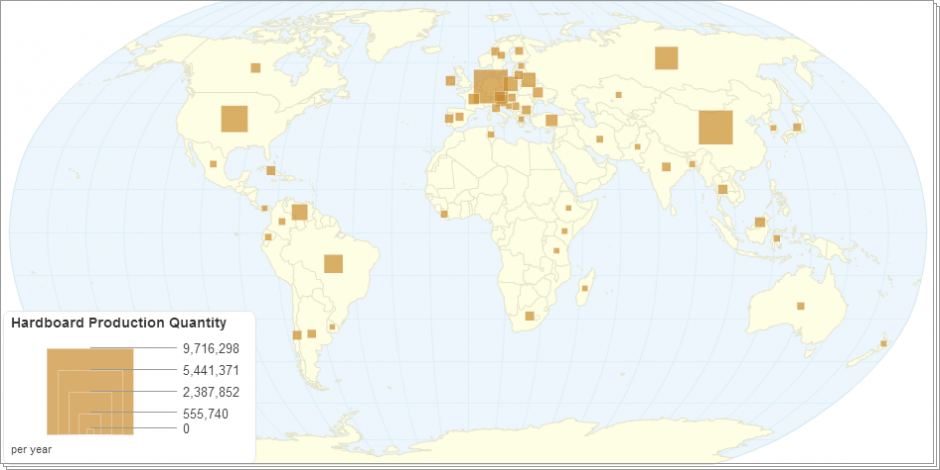Select the large square over China
The width and height of the screenshot is (940, 470).
(715, 128)
